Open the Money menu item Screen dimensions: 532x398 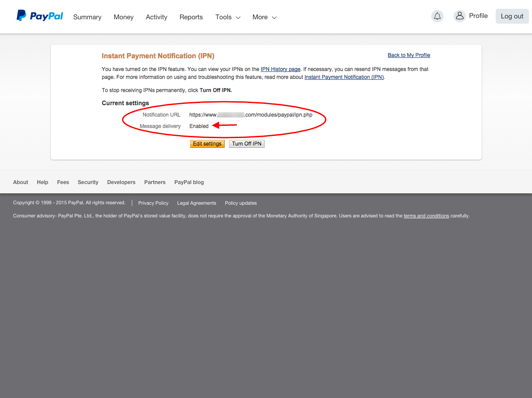point(123,17)
